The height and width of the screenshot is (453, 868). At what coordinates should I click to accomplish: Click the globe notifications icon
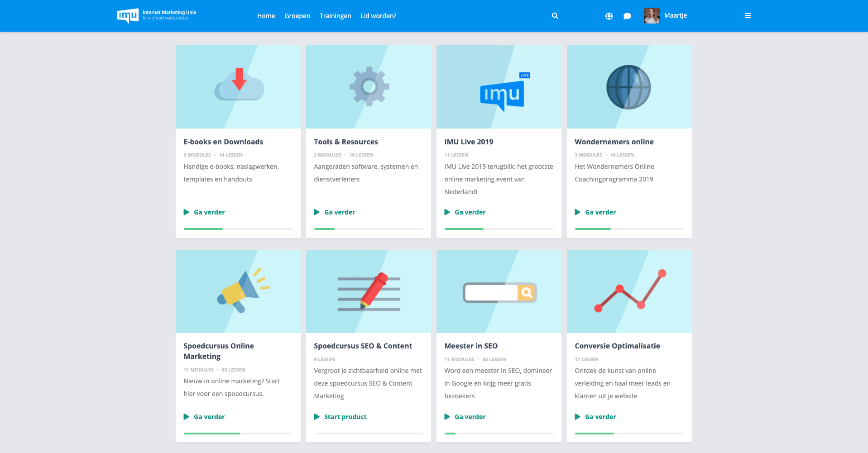609,16
